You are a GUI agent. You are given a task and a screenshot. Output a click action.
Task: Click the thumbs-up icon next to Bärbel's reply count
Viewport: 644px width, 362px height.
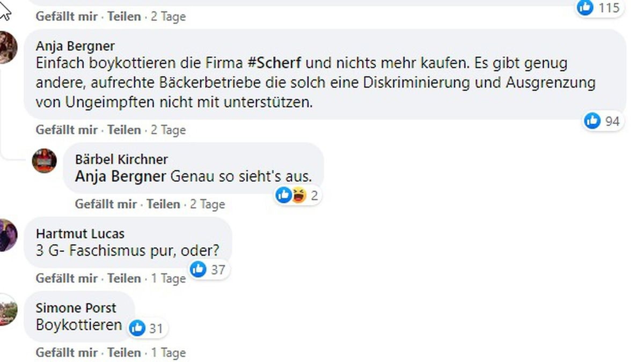[283, 195]
